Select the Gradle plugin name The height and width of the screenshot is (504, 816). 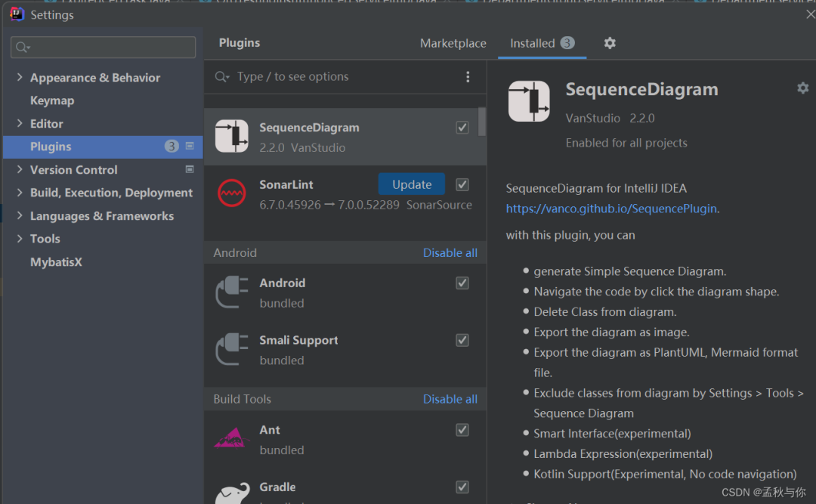tap(277, 487)
